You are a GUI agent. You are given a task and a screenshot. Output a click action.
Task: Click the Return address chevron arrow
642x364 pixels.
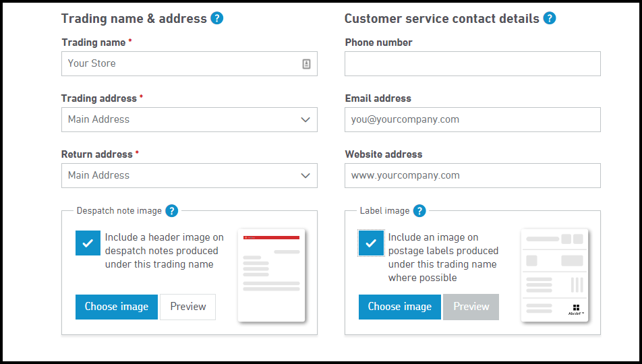(x=305, y=176)
